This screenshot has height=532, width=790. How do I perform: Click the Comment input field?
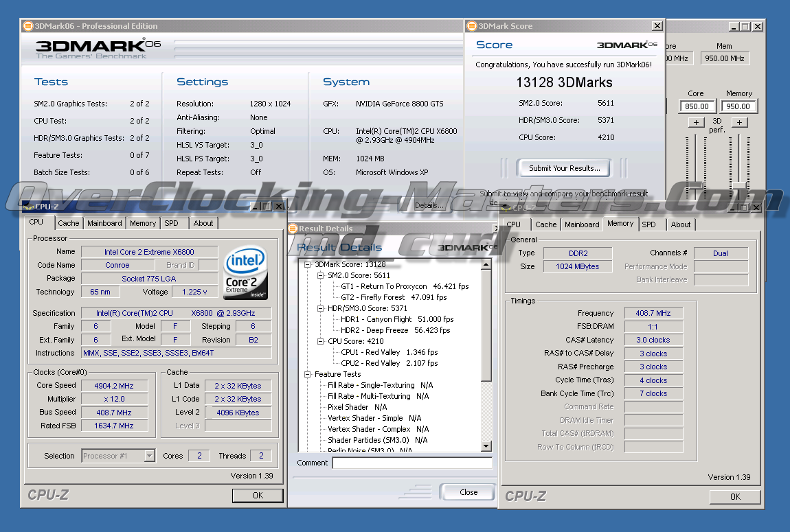coord(412,463)
